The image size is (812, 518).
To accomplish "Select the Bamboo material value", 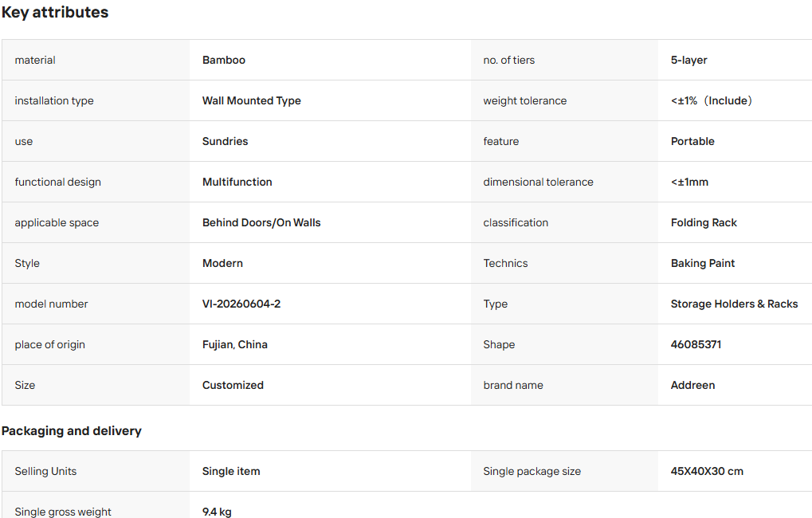I will [224, 60].
